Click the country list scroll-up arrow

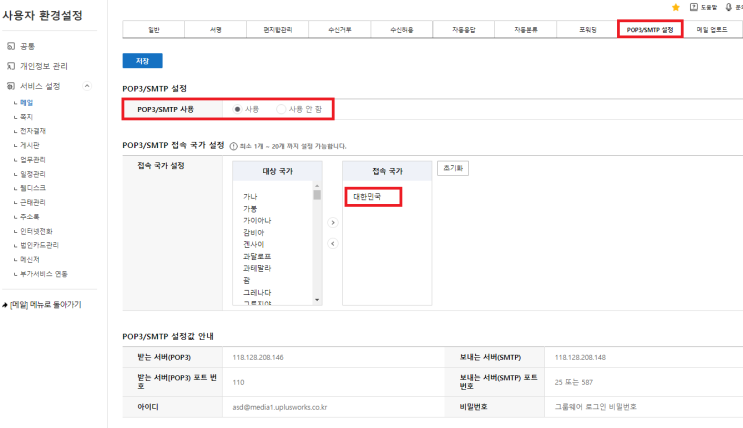pos(317,186)
